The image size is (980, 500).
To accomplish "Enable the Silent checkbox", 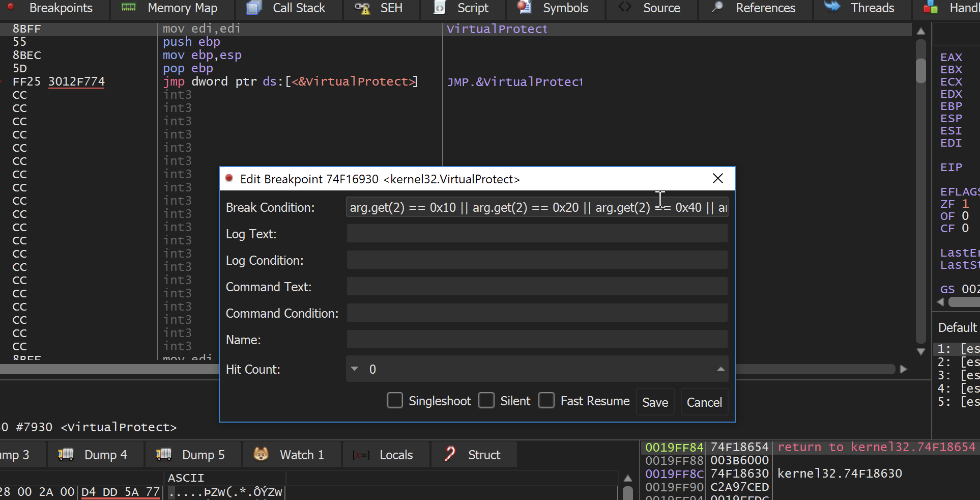I will [x=486, y=401].
